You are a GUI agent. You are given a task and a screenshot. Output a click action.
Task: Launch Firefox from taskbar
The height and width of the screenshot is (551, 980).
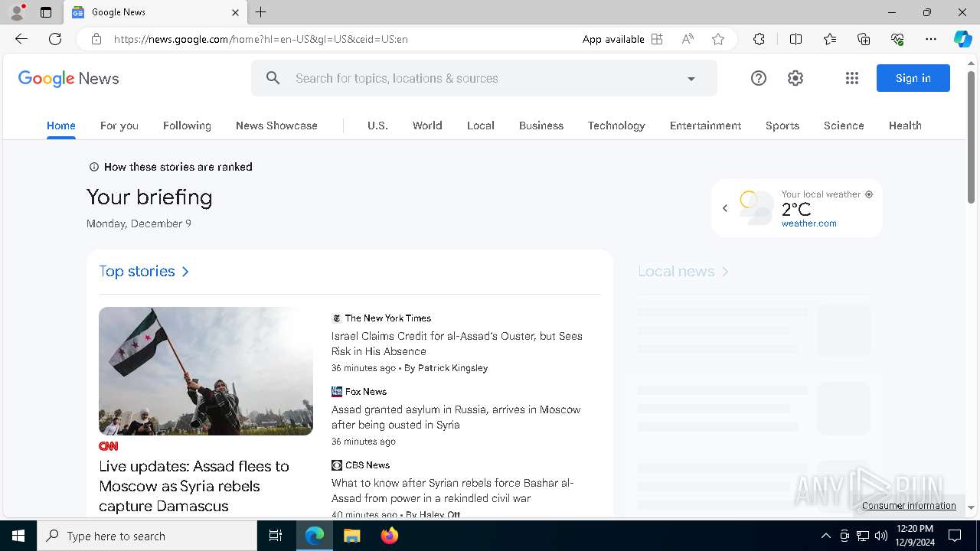point(389,536)
